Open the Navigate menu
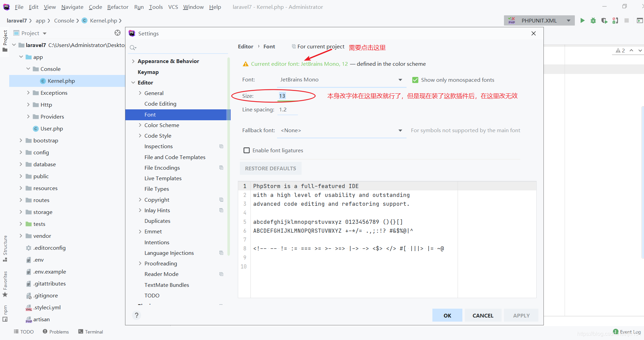644x340 pixels. coord(72,7)
